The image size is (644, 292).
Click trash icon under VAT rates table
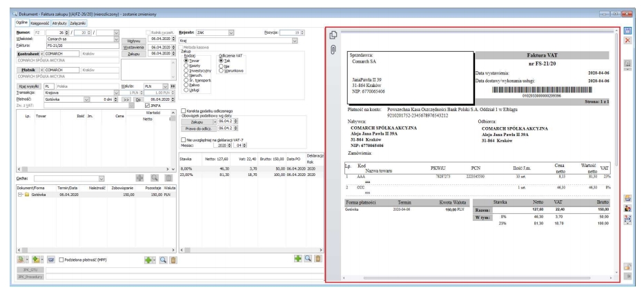(x=318, y=259)
